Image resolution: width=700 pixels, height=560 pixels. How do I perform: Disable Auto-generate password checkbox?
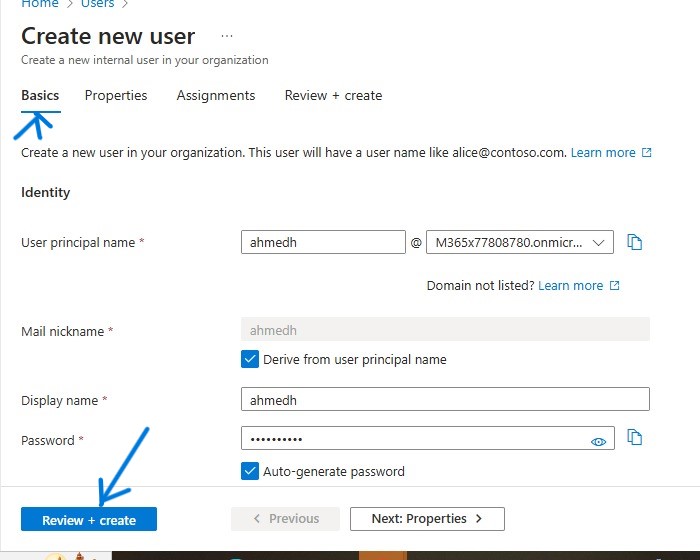tap(250, 471)
